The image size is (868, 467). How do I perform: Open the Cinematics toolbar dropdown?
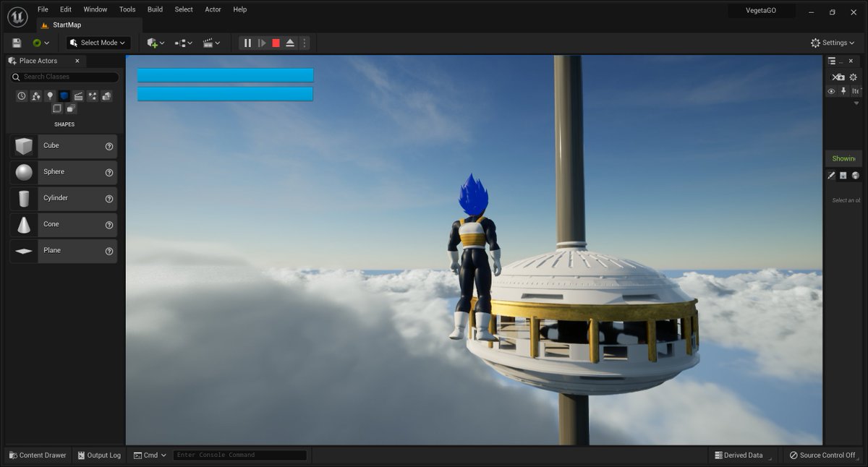[x=212, y=43]
